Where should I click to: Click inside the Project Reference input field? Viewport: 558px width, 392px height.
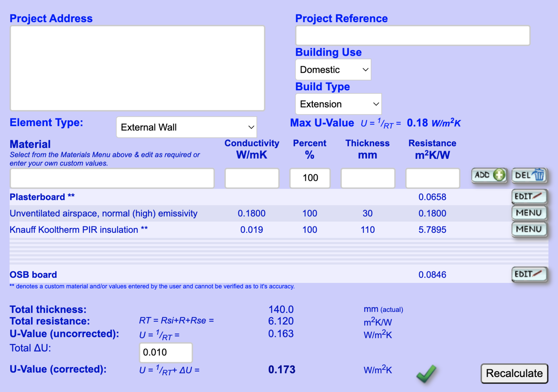point(413,35)
